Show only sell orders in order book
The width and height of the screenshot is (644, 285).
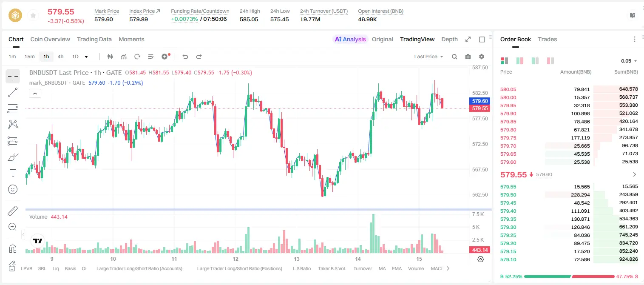click(x=550, y=61)
